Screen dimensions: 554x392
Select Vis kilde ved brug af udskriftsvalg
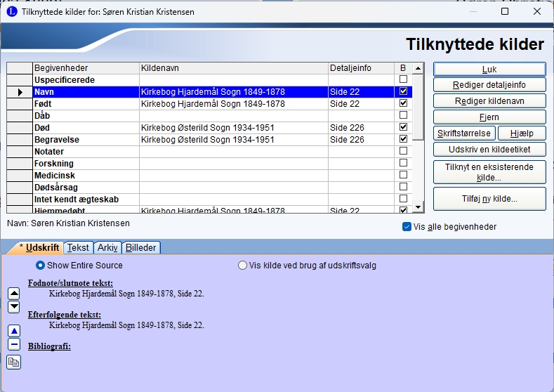tap(243, 266)
